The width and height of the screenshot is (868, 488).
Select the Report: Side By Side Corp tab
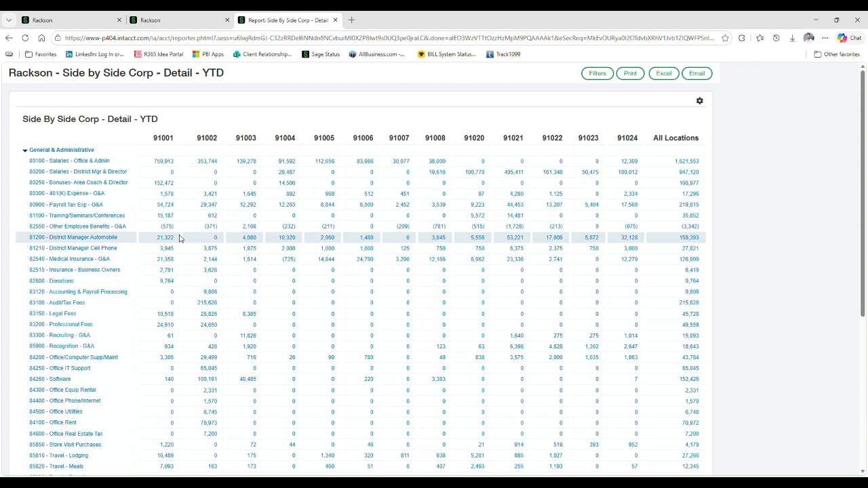288,20
